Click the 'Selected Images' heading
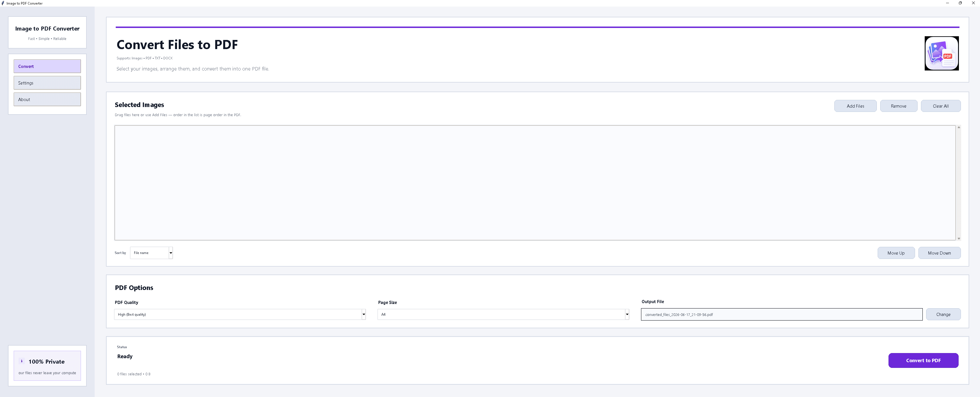Screen dimensions: 980x397 tap(139, 105)
